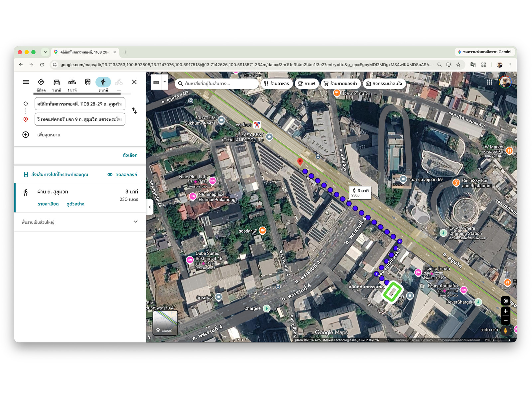The width and height of the screenshot is (532, 397).
Task: Select the best travel mode icon
Action: [x=41, y=82]
